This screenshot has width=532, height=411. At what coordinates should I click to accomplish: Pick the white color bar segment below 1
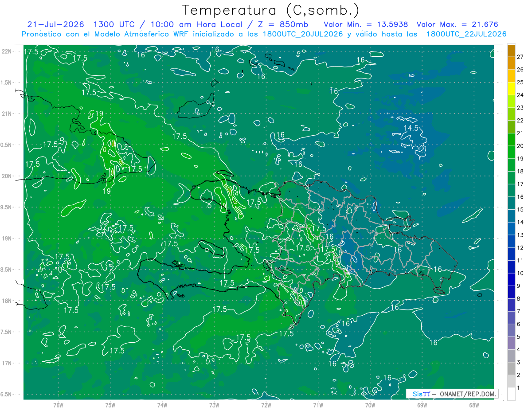(x=511, y=394)
